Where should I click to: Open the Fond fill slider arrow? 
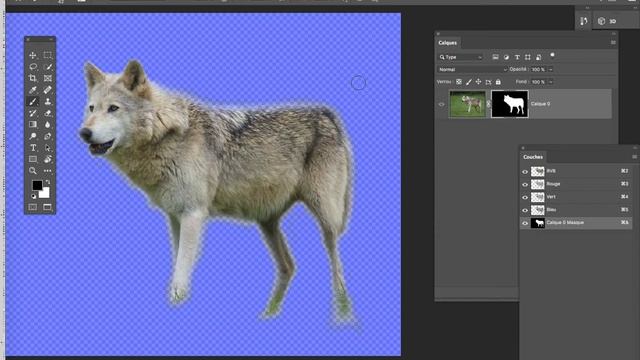(551, 82)
